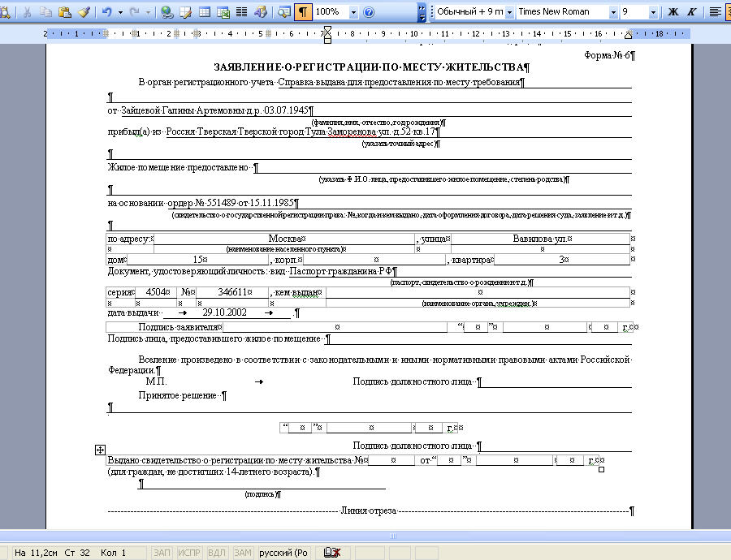This screenshot has height=560, width=731.
Task: Click the русский language indicator
Action: click(283, 553)
